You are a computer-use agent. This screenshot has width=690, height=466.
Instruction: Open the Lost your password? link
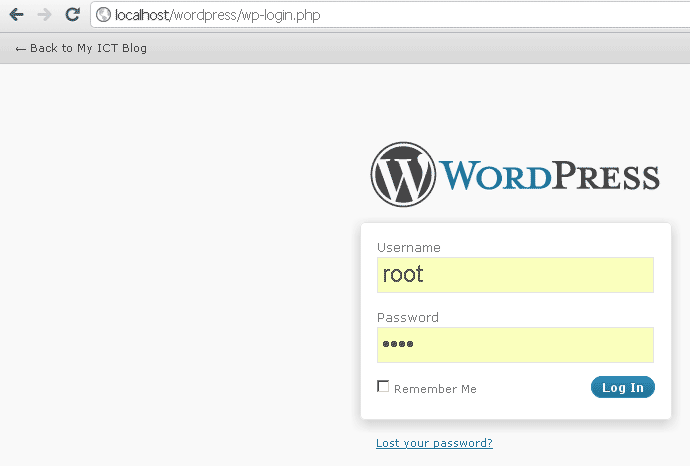[x=434, y=443]
